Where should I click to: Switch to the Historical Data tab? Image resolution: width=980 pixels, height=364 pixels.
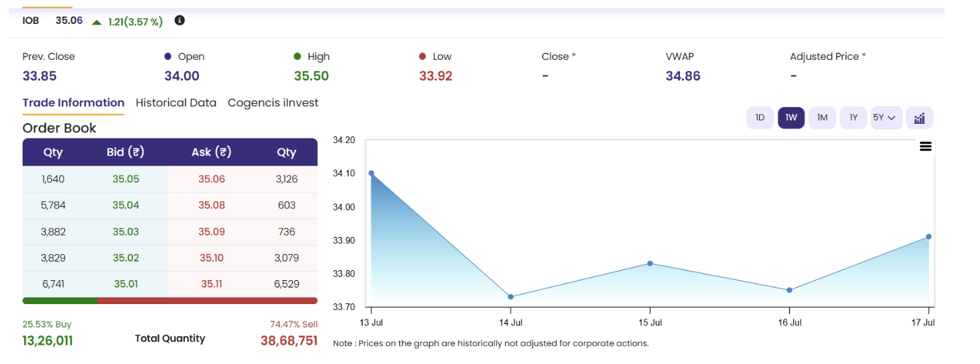(176, 102)
